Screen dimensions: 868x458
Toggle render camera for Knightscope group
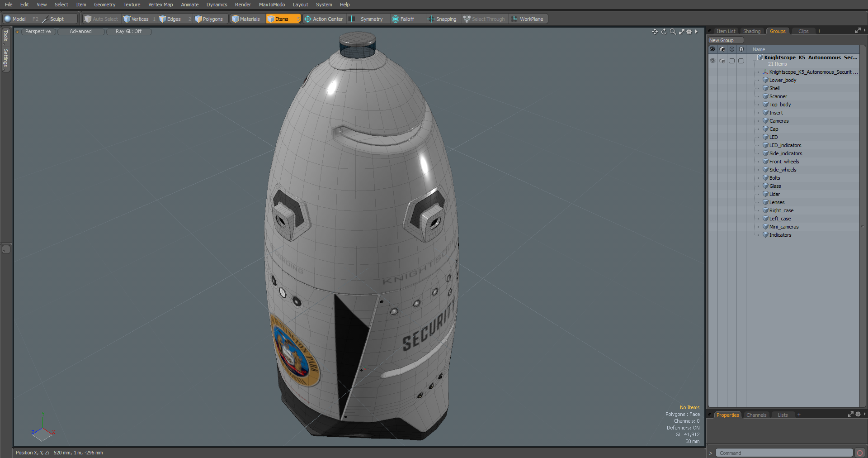[x=722, y=61]
